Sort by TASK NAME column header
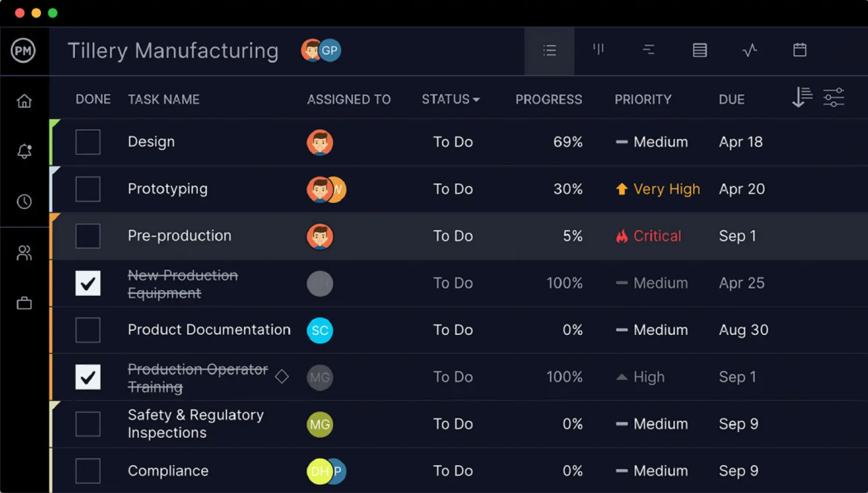868x493 pixels. (x=164, y=99)
